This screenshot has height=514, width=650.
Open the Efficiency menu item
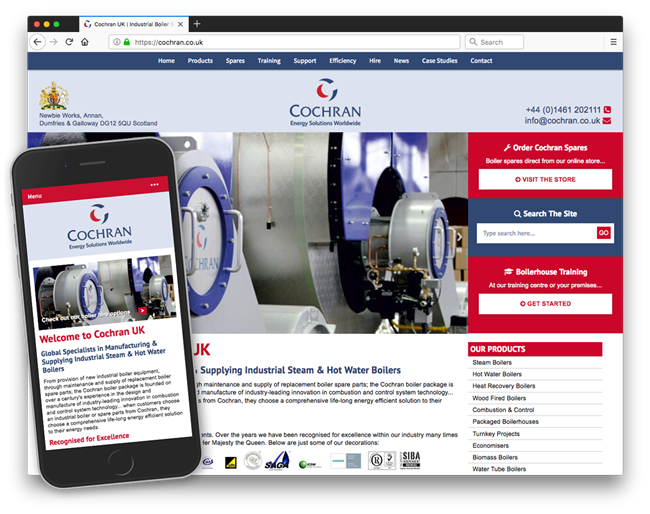343,61
